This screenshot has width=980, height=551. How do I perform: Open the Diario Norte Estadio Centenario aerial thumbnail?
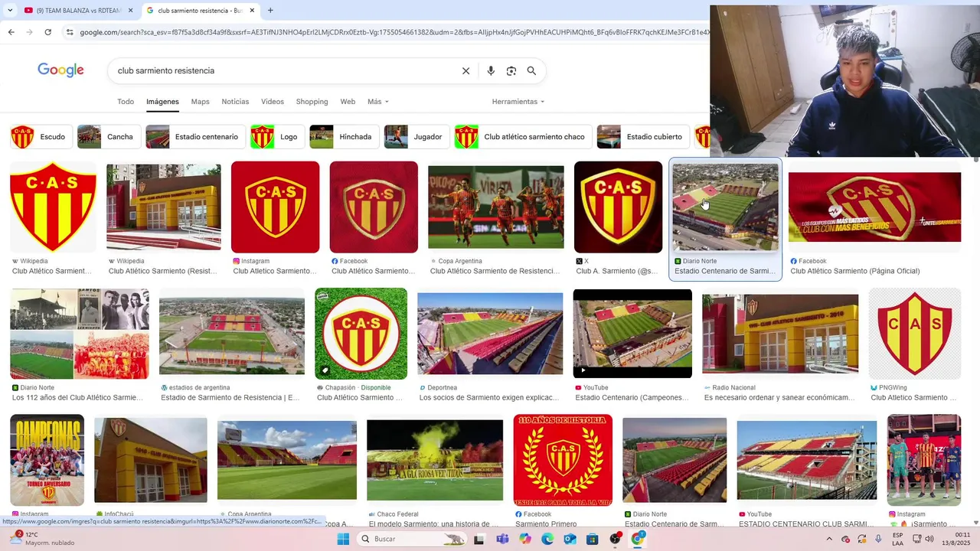pos(725,207)
